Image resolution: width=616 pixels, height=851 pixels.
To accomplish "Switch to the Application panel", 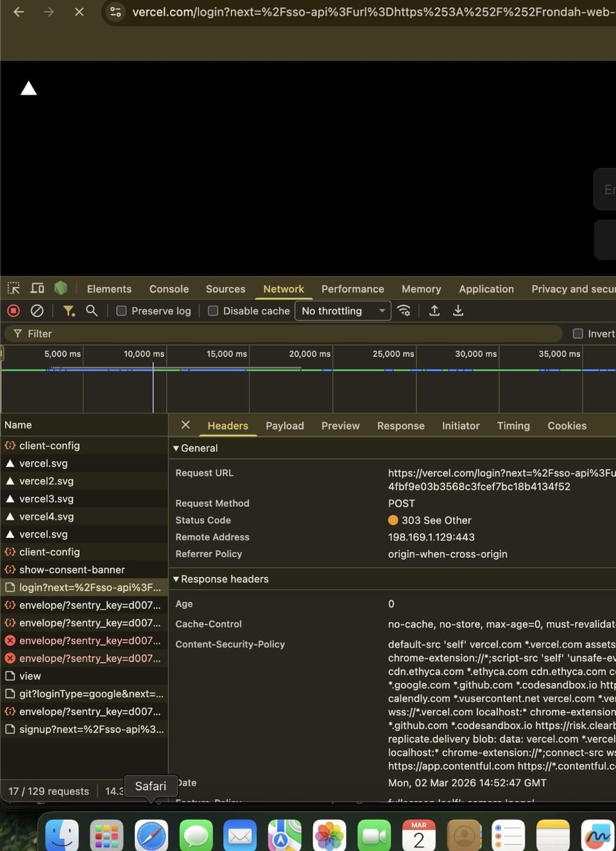I will click(x=486, y=289).
